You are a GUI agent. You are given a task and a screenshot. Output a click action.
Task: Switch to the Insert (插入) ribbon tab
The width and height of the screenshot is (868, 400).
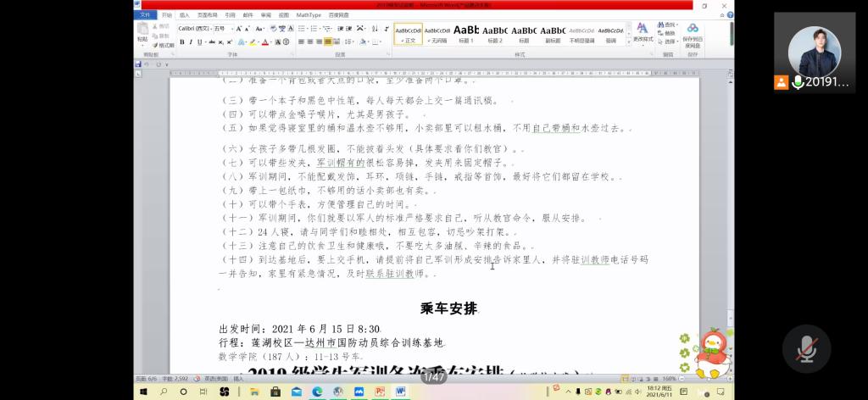click(x=185, y=15)
